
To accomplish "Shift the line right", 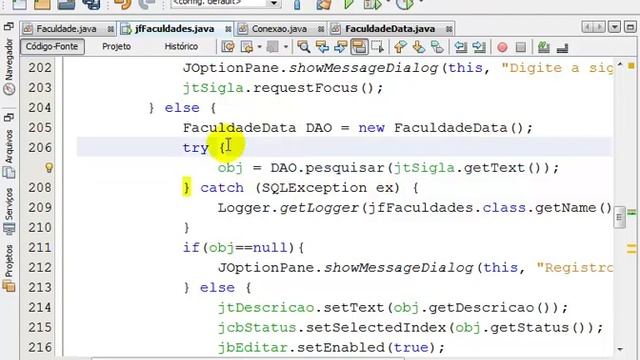I will pos(479,47).
